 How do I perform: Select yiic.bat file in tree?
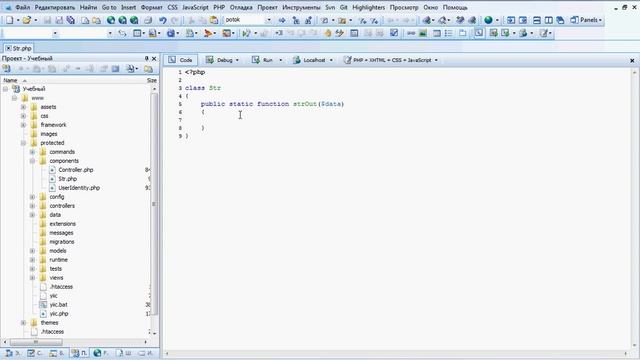58,304
